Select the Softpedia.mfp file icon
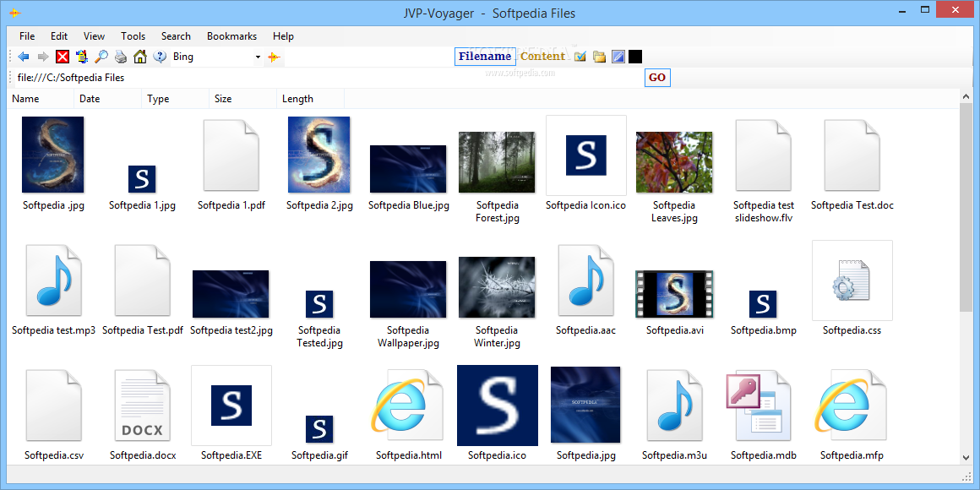 (x=852, y=405)
